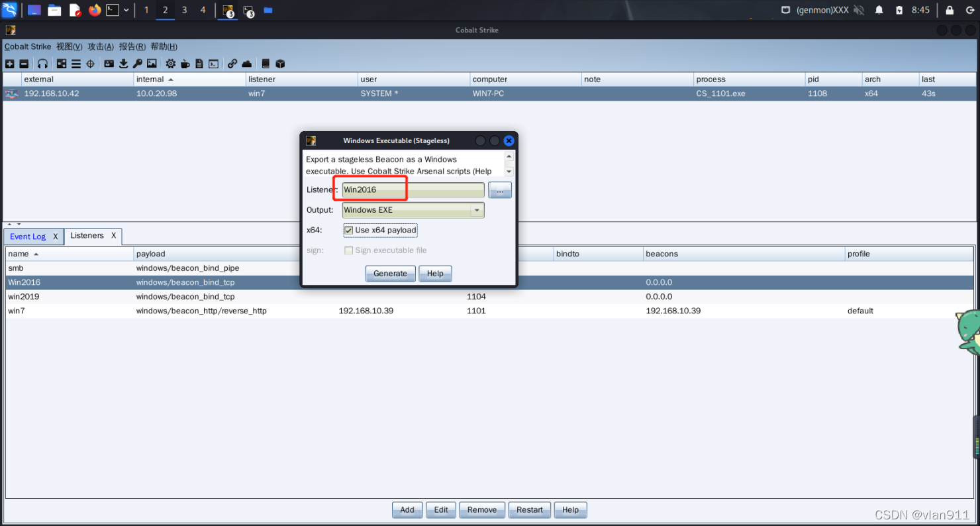Click the Edit listener button
Screen dimensions: 980x526
click(441, 509)
